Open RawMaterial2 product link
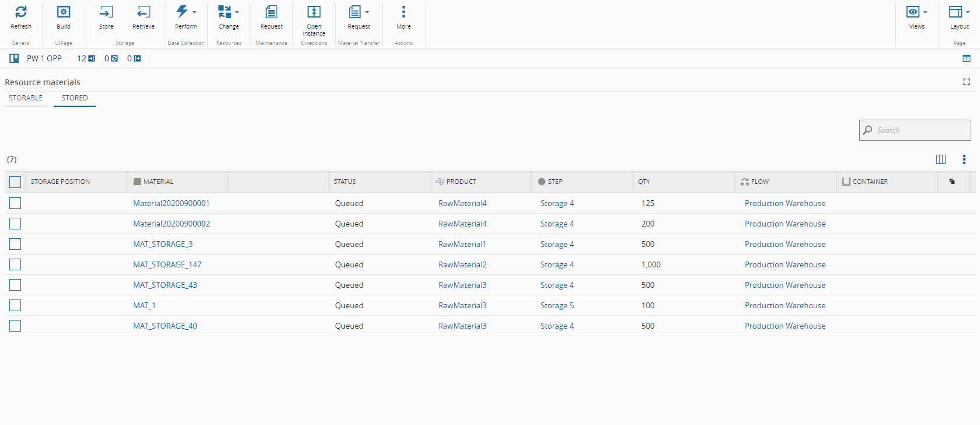This screenshot has height=425, width=980. coord(462,264)
